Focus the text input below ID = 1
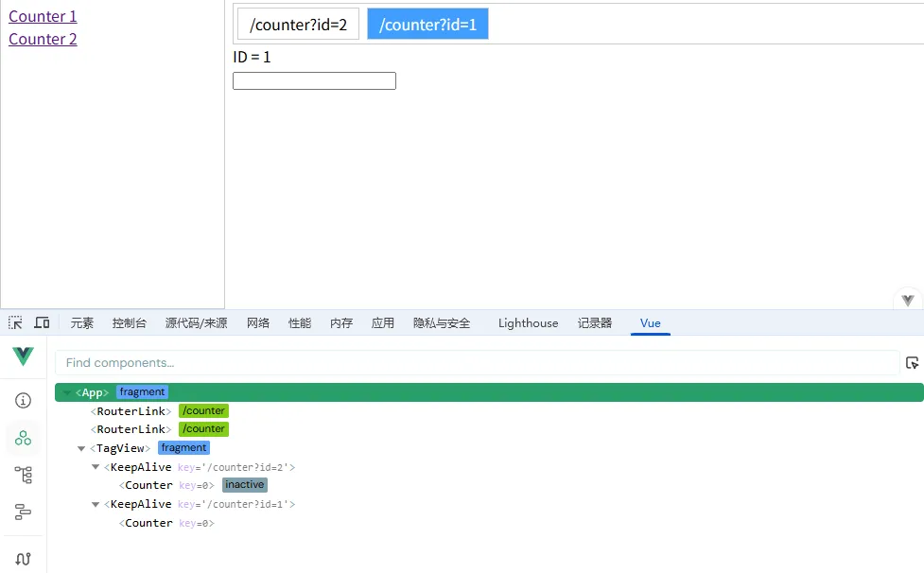This screenshot has height=573, width=924. click(x=314, y=80)
